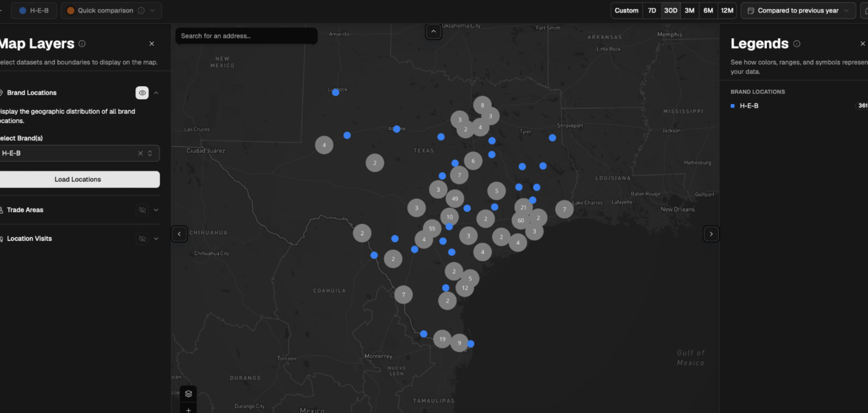Clear the selected H-E-B brand
This screenshot has width=868, height=413.
140,153
